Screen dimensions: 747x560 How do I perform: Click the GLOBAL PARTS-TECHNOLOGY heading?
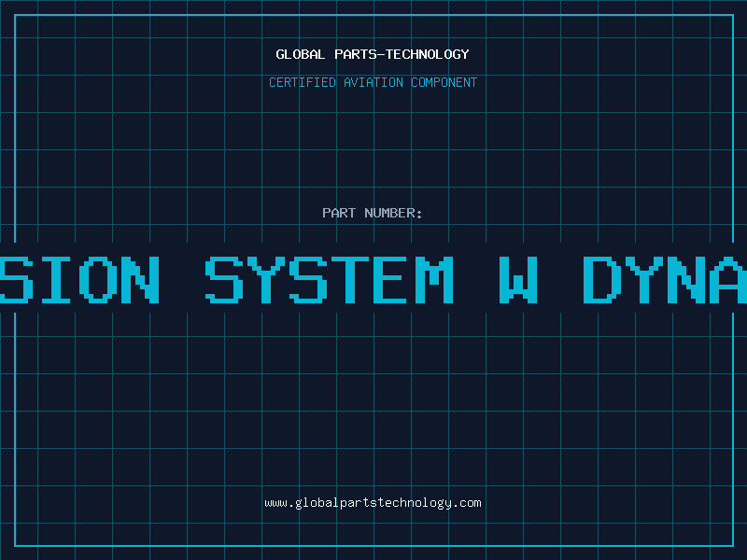(373, 54)
